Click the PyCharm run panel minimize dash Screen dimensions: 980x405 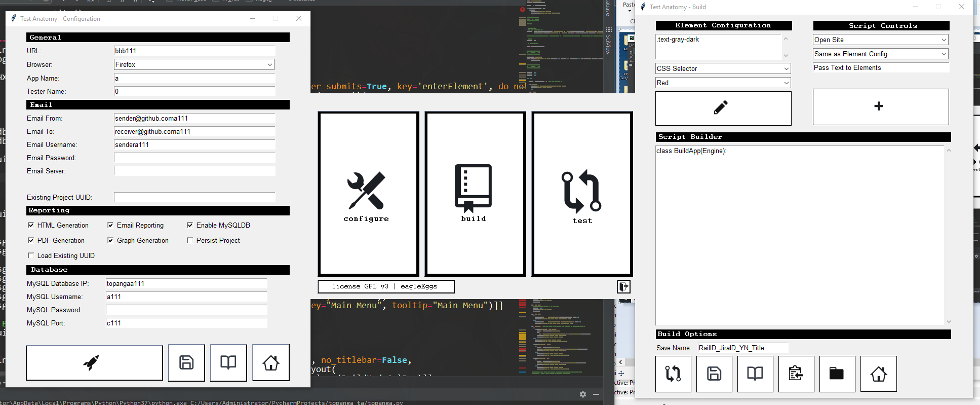[x=596, y=394]
